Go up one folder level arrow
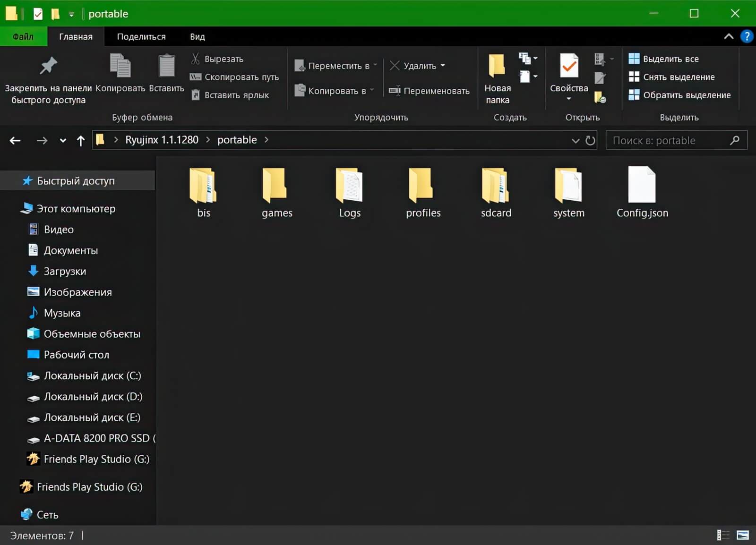Viewport: 756px width, 545px height. 80,140
